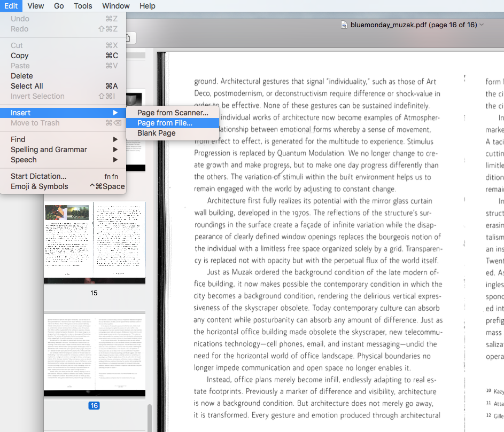Expand the Insert submenu item
Image resolution: width=504 pixels, height=432 pixels.
pyautogui.click(x=63, y=113)
